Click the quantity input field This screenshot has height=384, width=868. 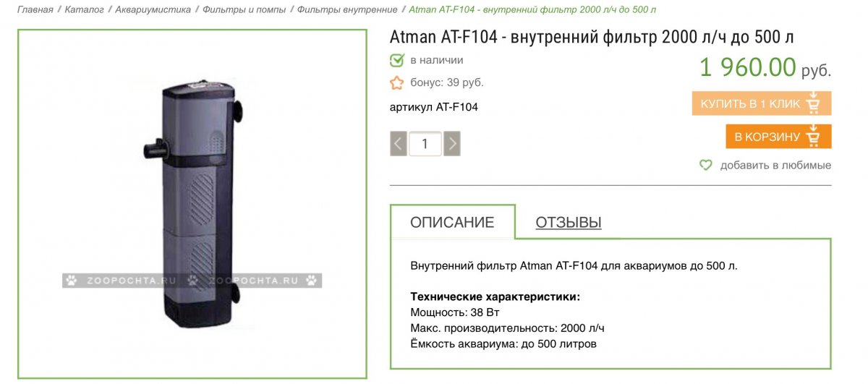click(425, 143)
